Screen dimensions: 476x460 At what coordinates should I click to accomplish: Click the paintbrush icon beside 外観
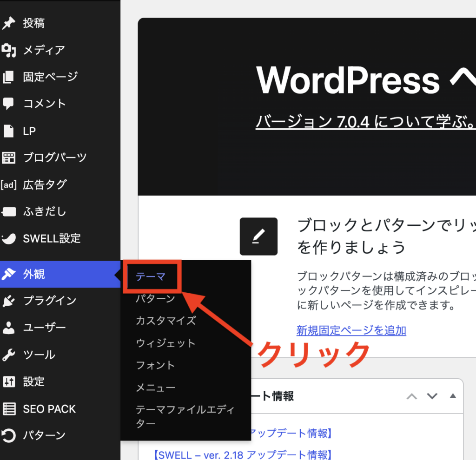click(x=8, y=274)
